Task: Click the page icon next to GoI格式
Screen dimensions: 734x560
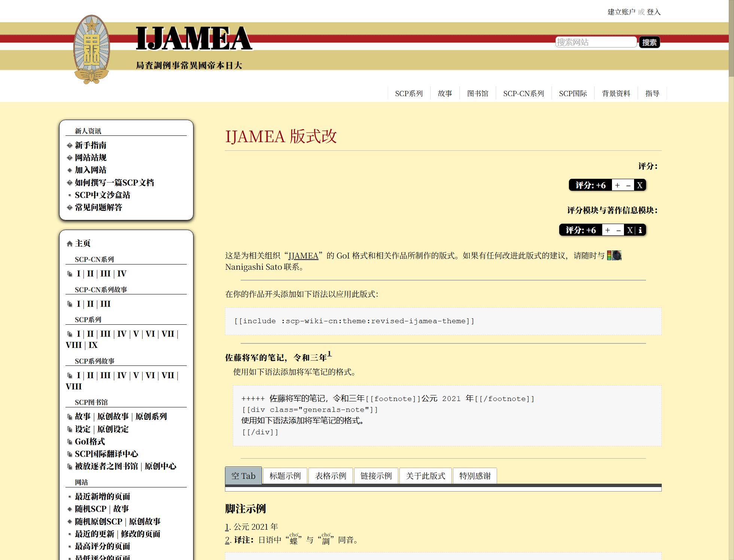Action: coord(70,442)
